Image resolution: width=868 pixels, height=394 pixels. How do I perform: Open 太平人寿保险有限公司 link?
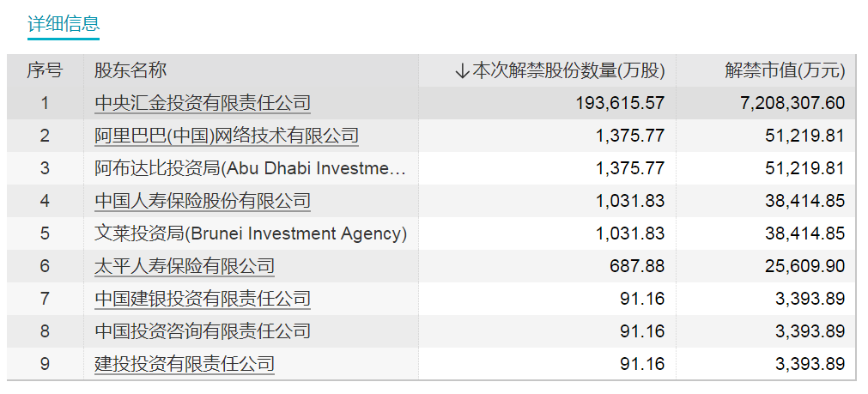pyautogui.click(x=185, y=266)
